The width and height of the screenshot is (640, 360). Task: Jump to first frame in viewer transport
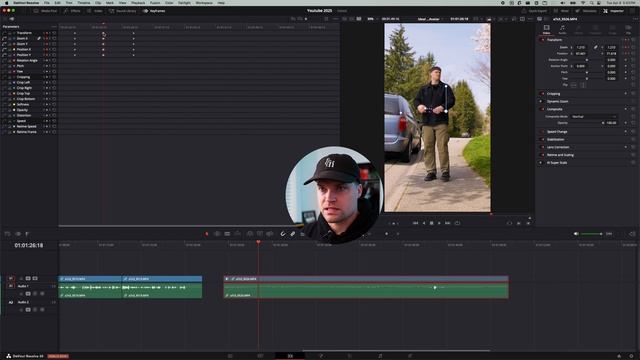click(416, 223)
